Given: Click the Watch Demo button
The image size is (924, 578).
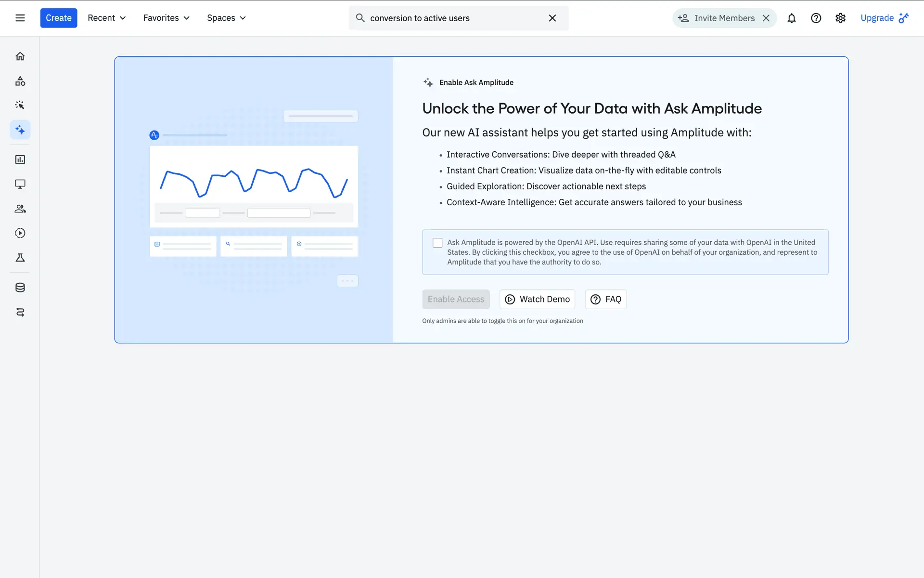Looking at the screenshot, I should pos(537,299).
